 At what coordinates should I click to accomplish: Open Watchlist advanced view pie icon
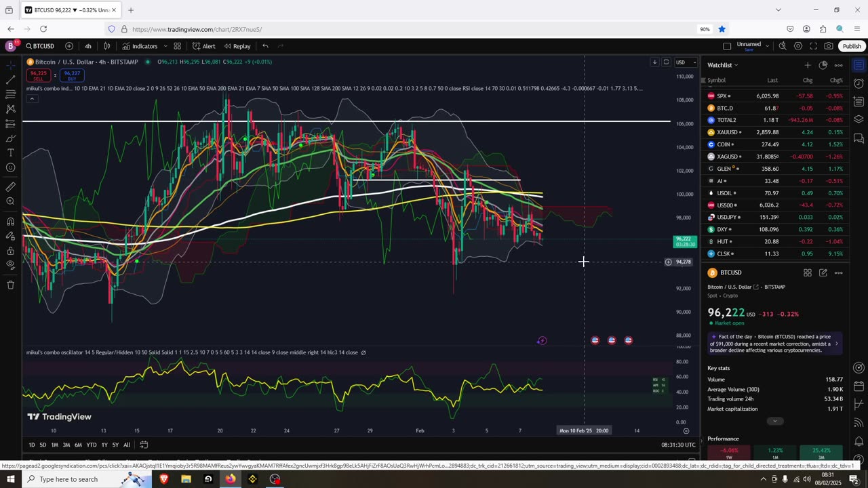(x=823, y=65)
